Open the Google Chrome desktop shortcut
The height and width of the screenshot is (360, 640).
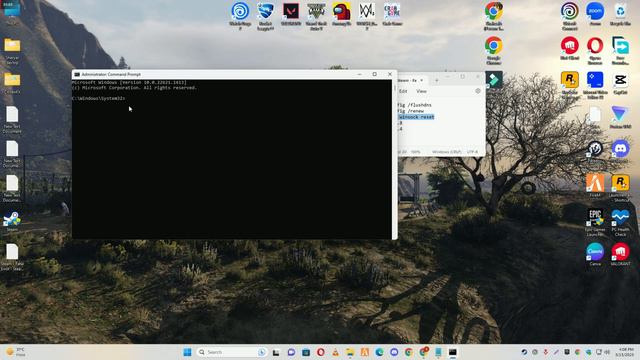[x=493, y=50]
